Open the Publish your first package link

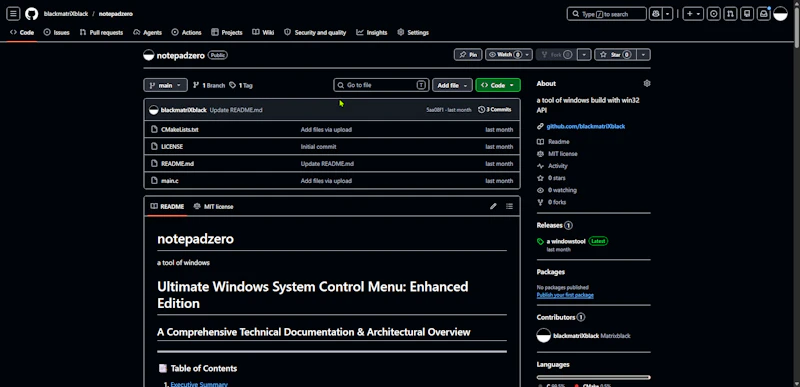[x=565, y=295]
